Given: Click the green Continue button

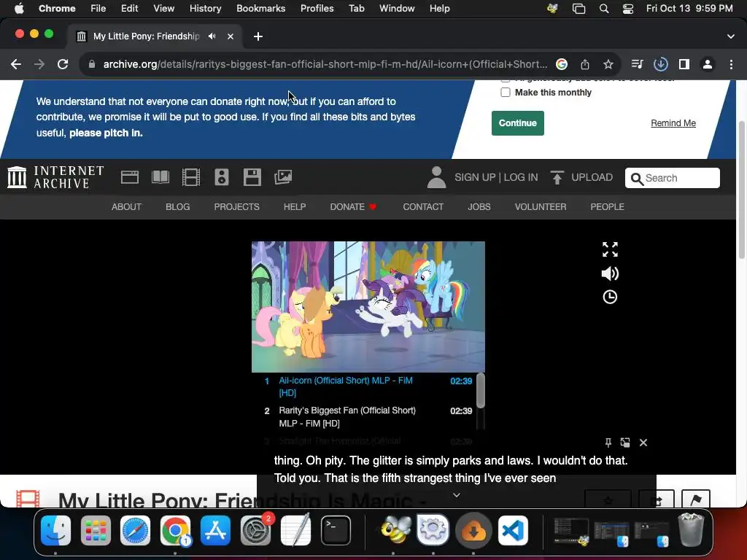Looking at the screenshot, I should (x=518, y=122).
